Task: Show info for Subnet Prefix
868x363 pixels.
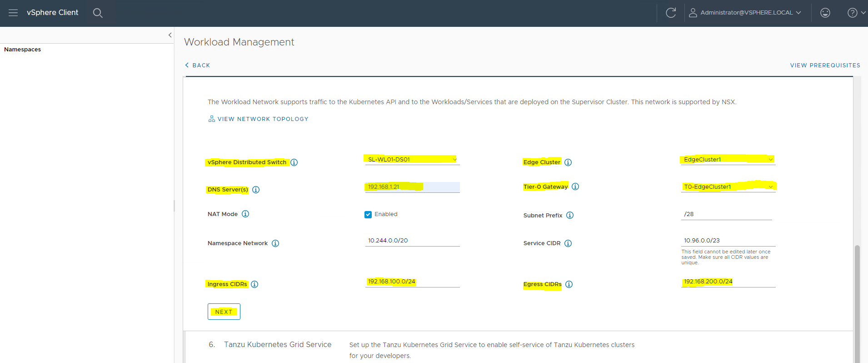Action: click(x=570, y=215)
